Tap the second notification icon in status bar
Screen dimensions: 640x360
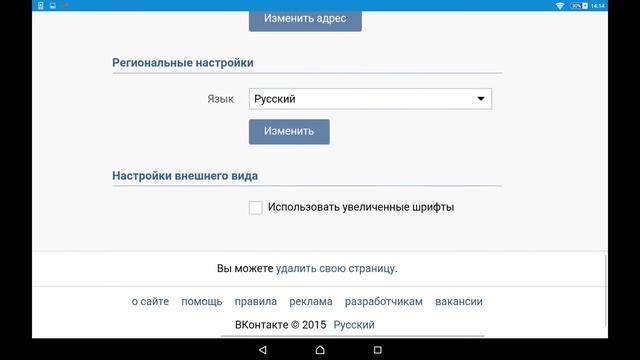[53, 6]
